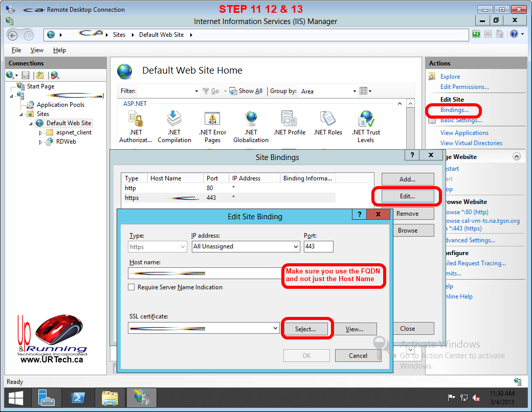Screen dimensions: 532x412
Task: Open the File menu
Action: [16, 50]
